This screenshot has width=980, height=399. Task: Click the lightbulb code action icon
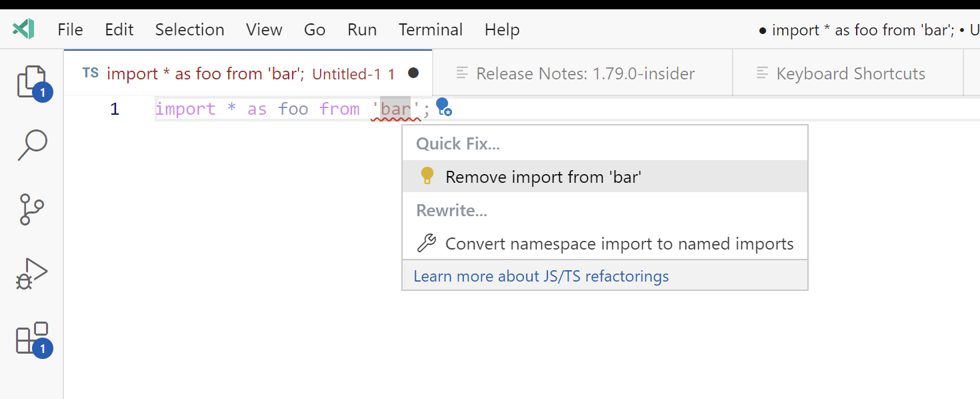[443, 107]
